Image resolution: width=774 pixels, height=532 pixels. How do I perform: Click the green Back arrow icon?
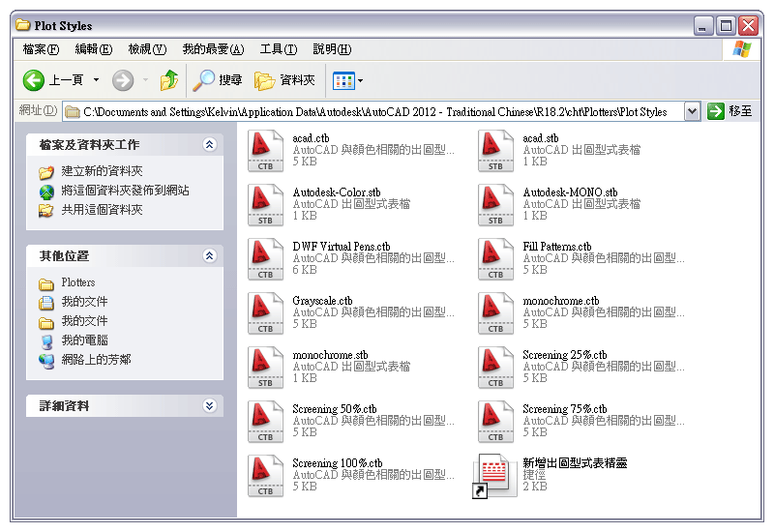[x=34, y=80]
